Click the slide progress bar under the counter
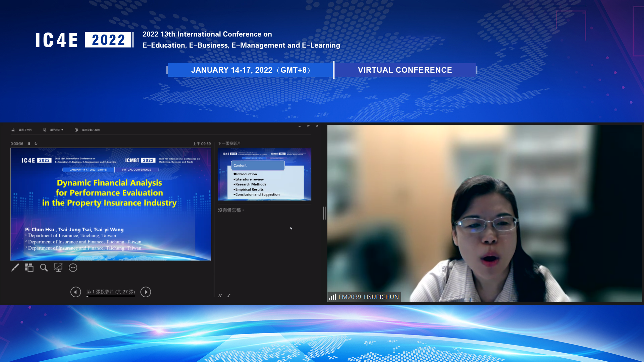Viewport: 644px width, 362px height. click(x=111, y=296)
